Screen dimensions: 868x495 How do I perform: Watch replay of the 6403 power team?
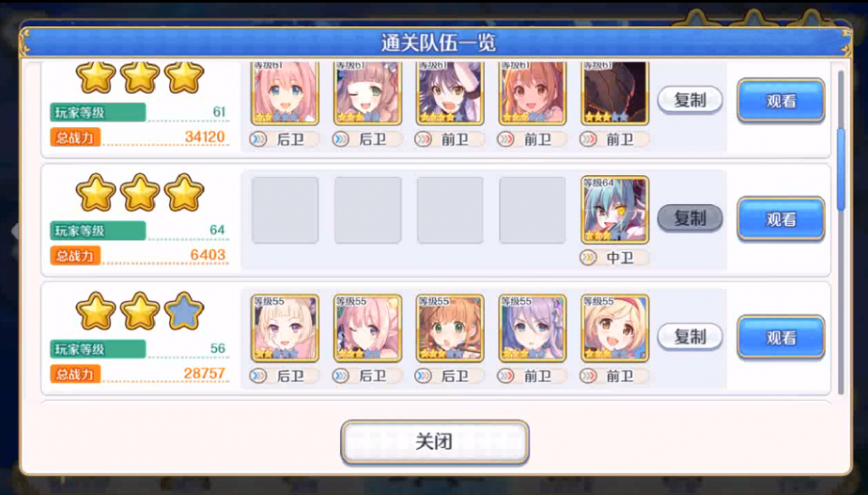click(781, 219)
